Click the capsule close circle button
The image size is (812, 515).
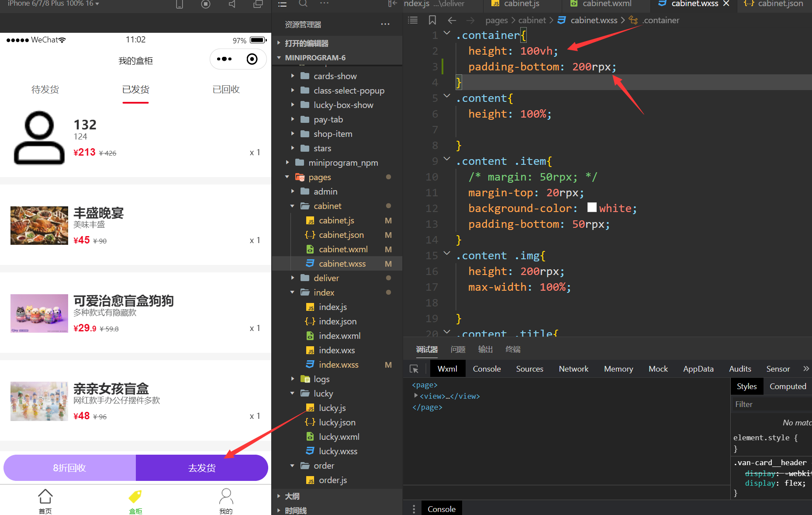pyautogui.click(x=252, y=59)
